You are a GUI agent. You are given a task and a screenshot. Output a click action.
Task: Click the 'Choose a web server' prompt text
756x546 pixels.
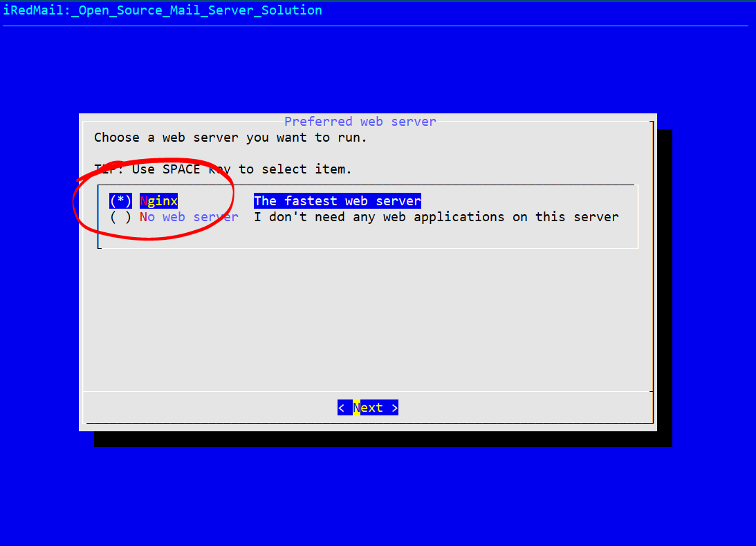(x=230, y=138)
